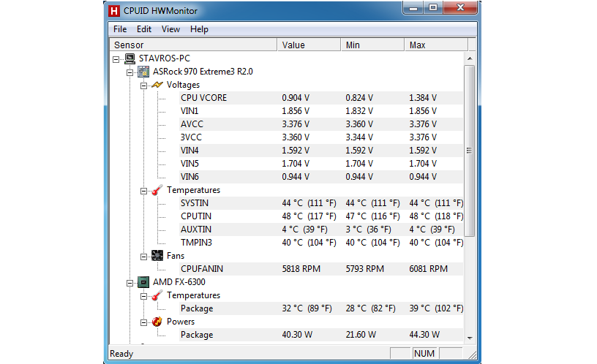The height and width of the screenshot is (364, 597).
Task: Select the AMD FX-6300 label
Action: 179,282
